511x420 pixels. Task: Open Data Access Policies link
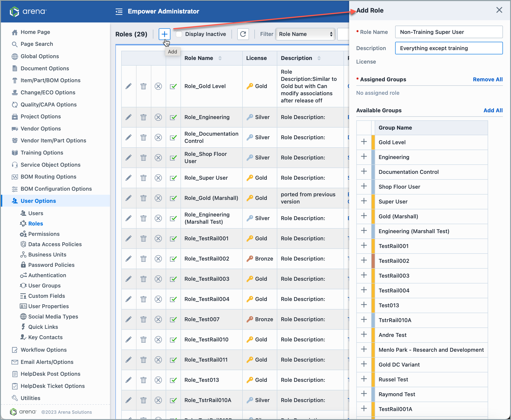pyautogui.click(x=55, y=244)
